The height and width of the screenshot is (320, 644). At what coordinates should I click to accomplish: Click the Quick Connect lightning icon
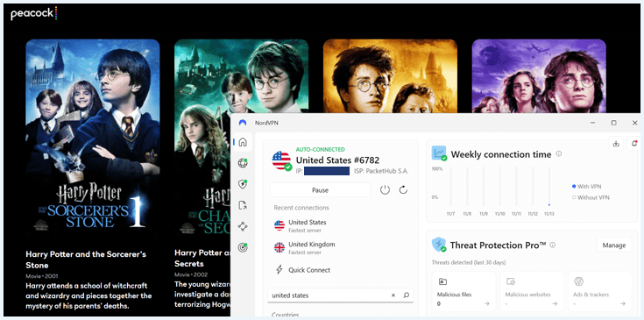click(x=280, y=270)
